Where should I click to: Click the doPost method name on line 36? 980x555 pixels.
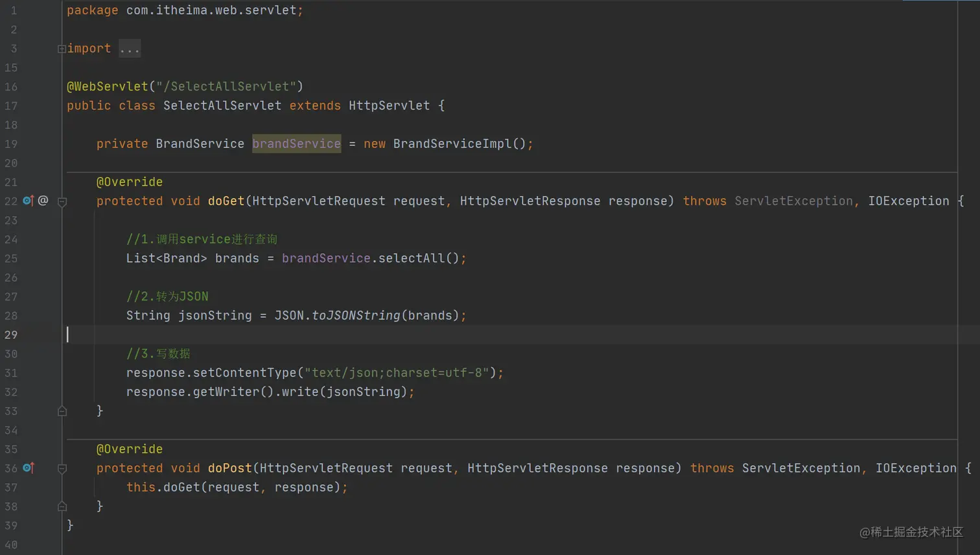230,467
